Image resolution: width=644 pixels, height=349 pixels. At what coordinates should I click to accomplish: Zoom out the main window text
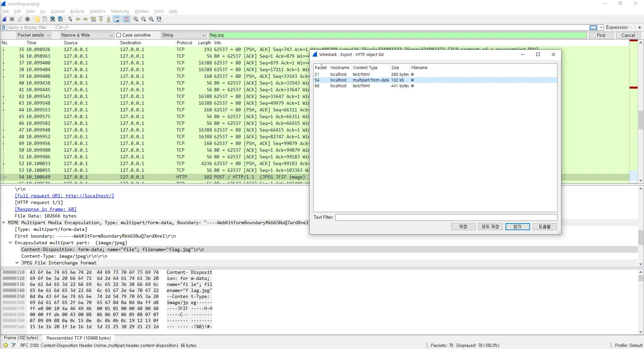pos(144,19)
